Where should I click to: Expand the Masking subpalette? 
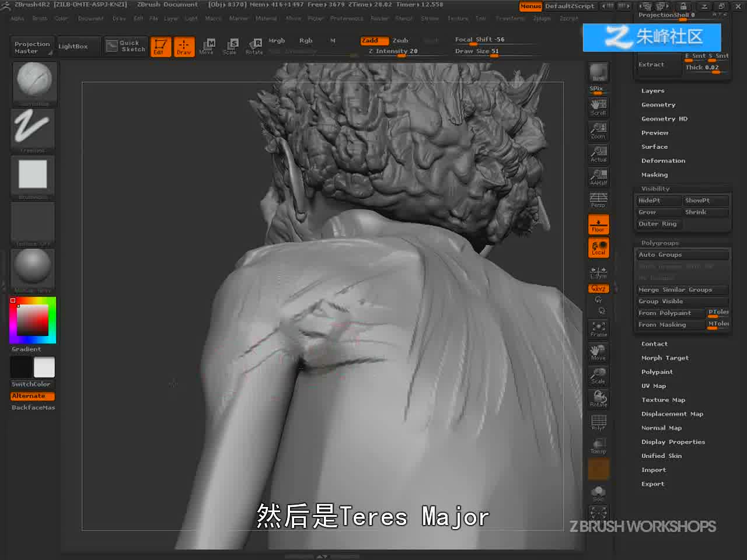coord(654,174)
